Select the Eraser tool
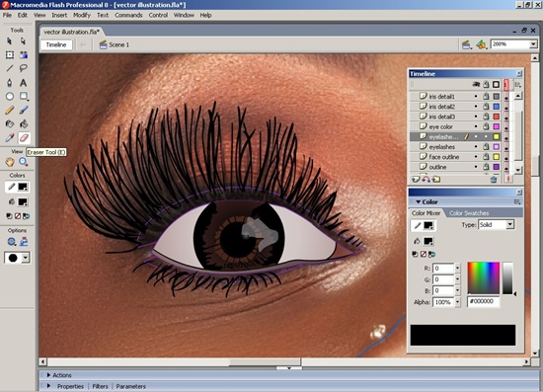The height and width of the screenshot is (392, 543). [x=24, y=138]
